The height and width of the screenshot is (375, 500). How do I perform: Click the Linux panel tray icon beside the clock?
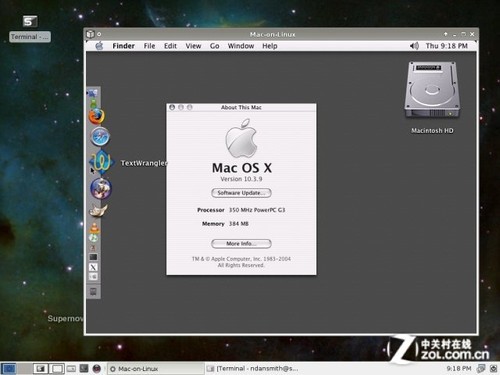tap(481, 368)
